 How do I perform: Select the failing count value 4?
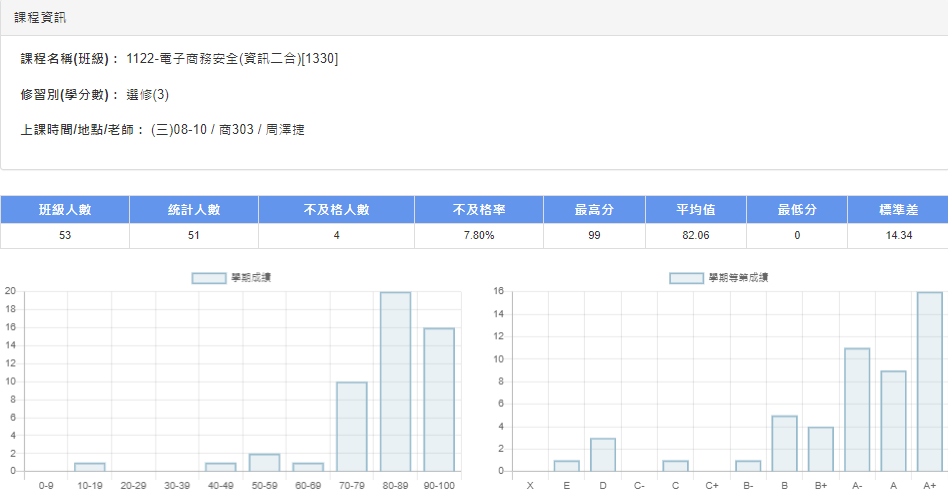336,236
